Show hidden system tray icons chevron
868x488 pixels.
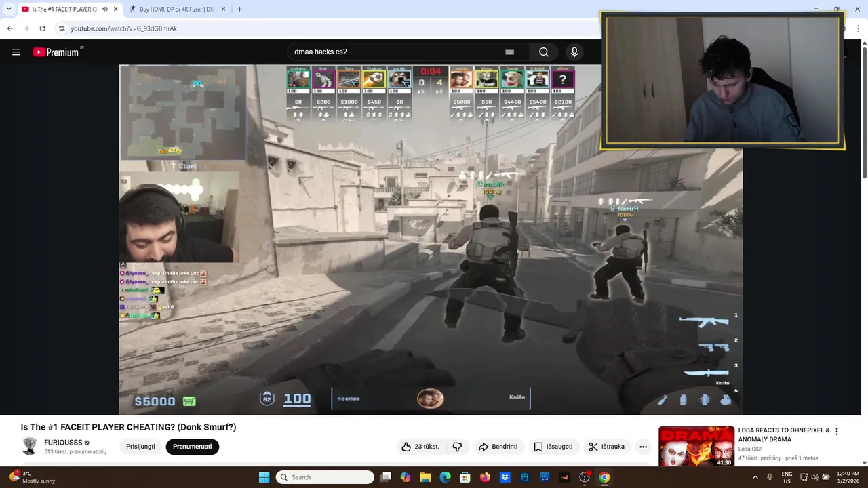pos(756,477)
